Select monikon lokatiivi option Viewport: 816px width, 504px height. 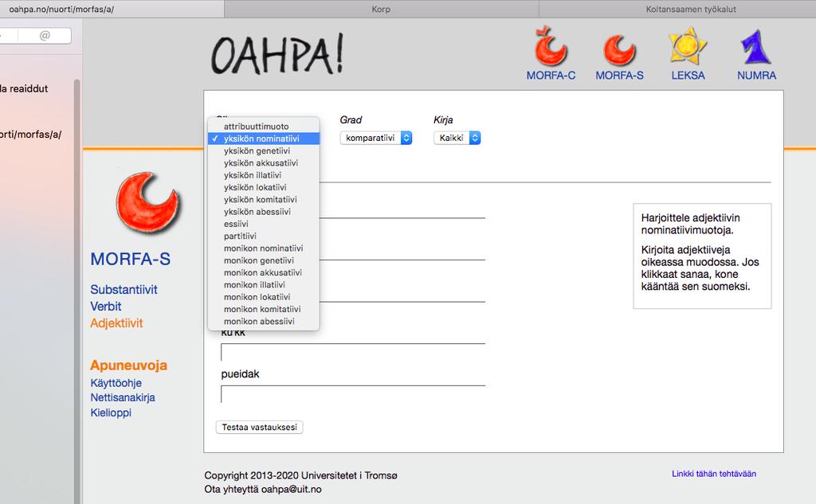tap(263, 297)
